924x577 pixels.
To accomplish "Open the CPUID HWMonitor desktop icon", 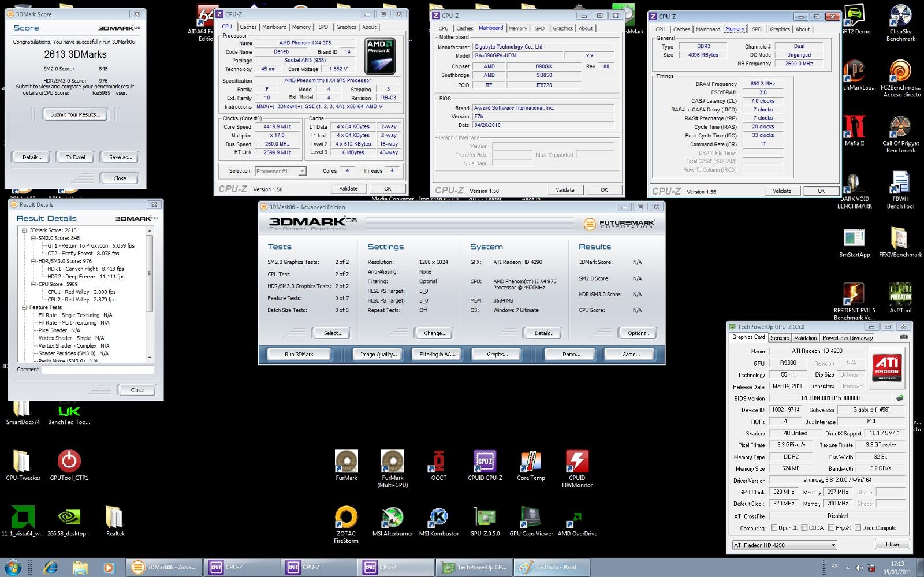I will point(577,469).
